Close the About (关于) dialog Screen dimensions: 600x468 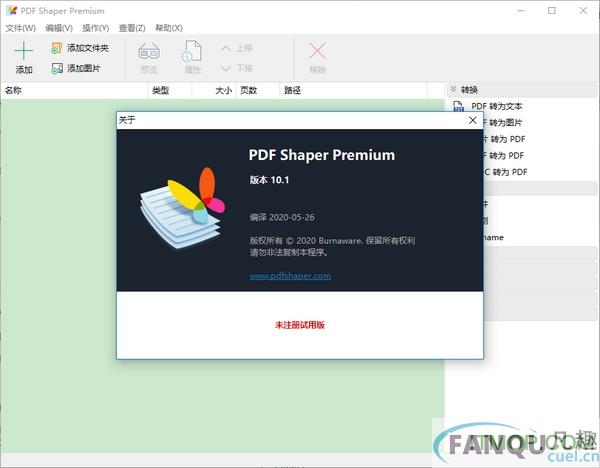[x=473, y=120]
